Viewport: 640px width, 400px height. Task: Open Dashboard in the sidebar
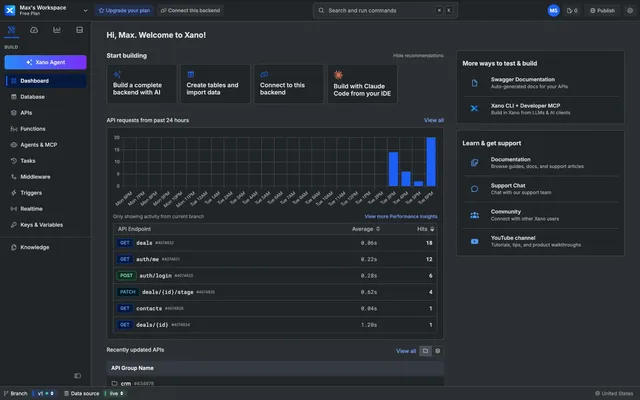46,81
